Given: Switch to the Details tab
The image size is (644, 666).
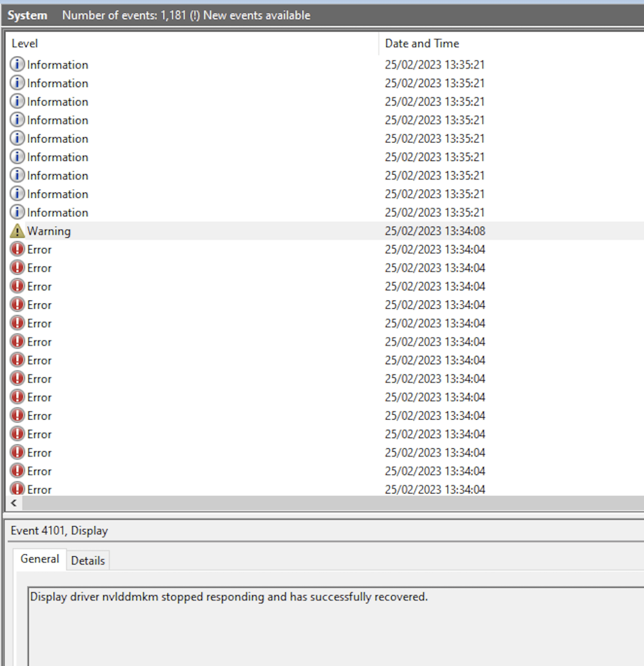Looking at the screenshot, I should 87,560.
